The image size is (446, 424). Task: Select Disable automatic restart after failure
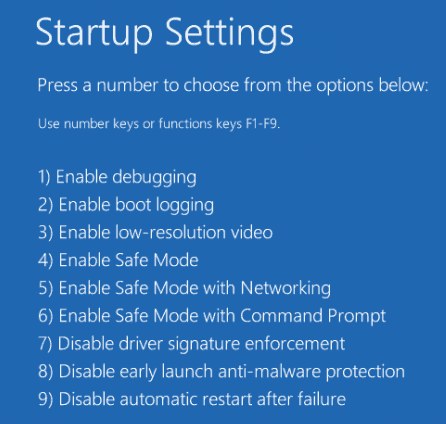coord(192,399)
